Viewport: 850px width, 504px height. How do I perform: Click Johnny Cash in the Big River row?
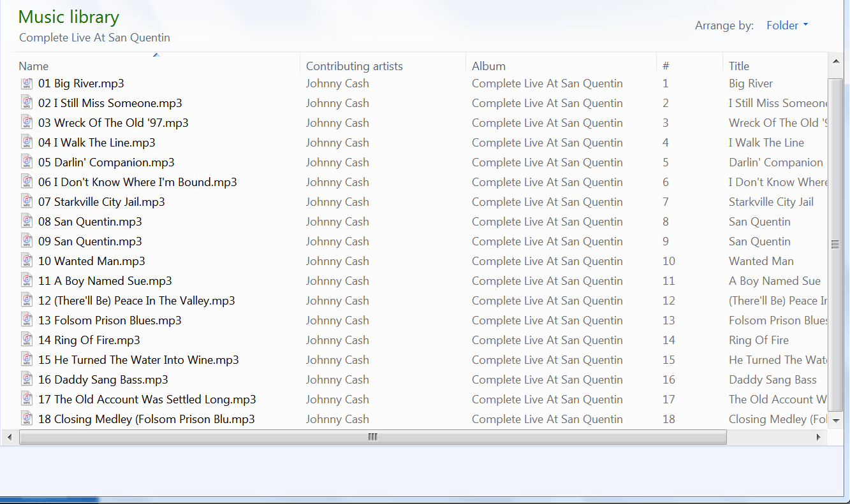[x=337, y=83]
